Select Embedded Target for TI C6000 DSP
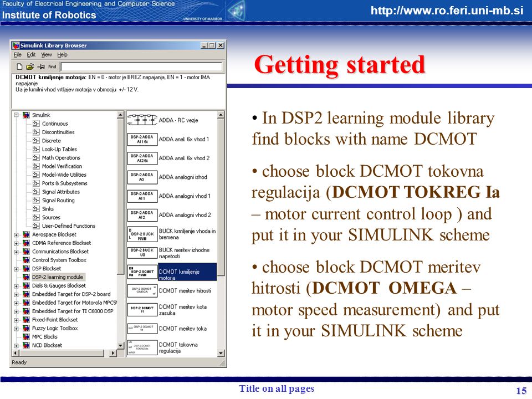The height and width of the screenshot is (399, 532). click(x=73, y=311)
